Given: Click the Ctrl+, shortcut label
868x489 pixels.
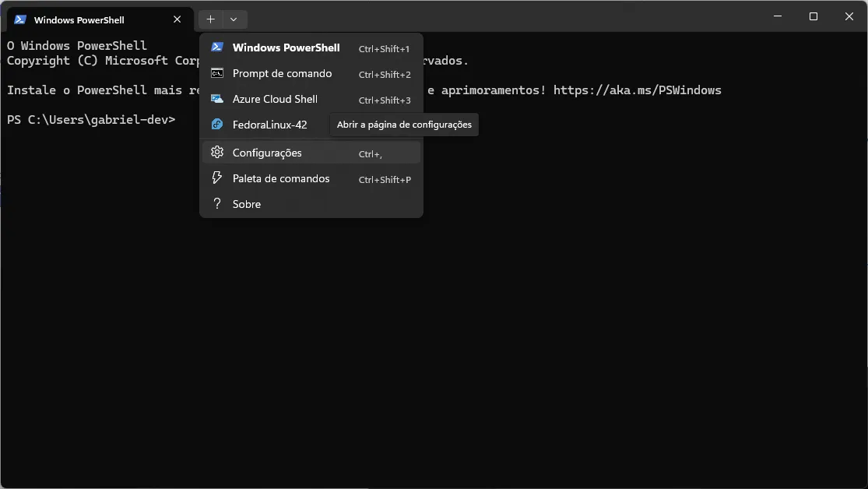Looking at the screenshot, I should tap(371, 154).
